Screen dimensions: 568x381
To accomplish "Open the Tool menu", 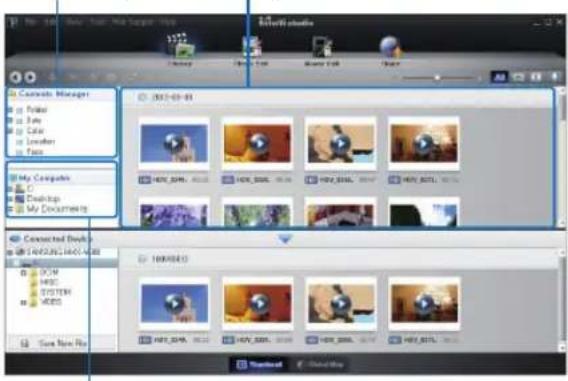I will (x=97, y=22).
